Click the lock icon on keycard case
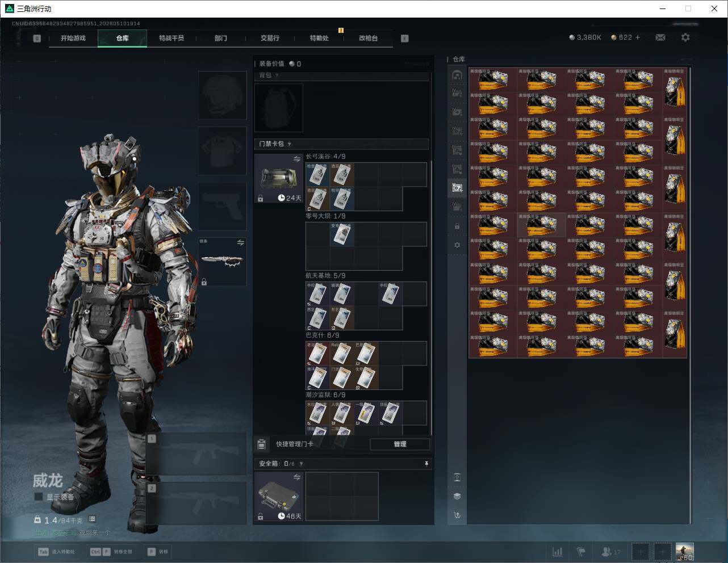The width and height of the screenshot is (728, 563). (x=260, y=198)
